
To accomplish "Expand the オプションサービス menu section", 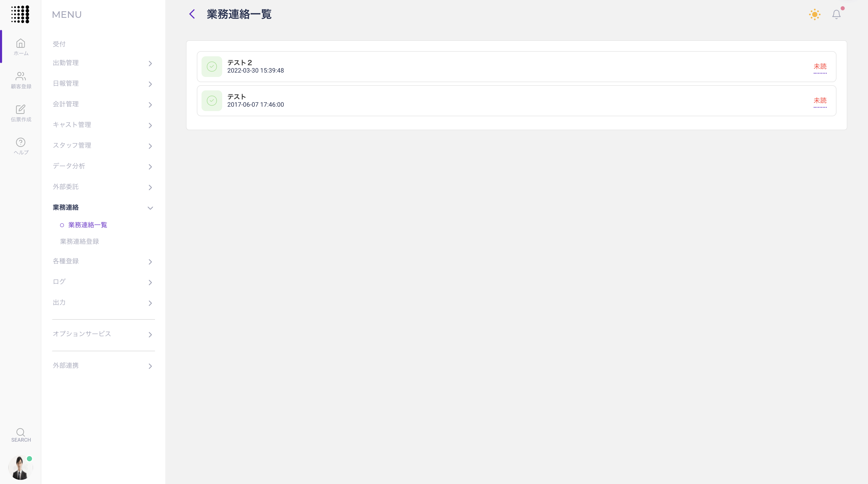I will point(103,334).
